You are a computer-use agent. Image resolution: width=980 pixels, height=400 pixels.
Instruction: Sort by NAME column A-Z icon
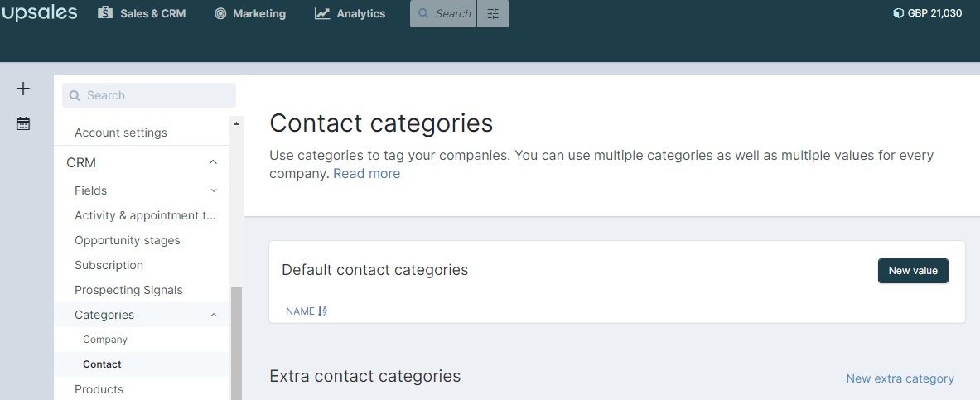point(322,311)
